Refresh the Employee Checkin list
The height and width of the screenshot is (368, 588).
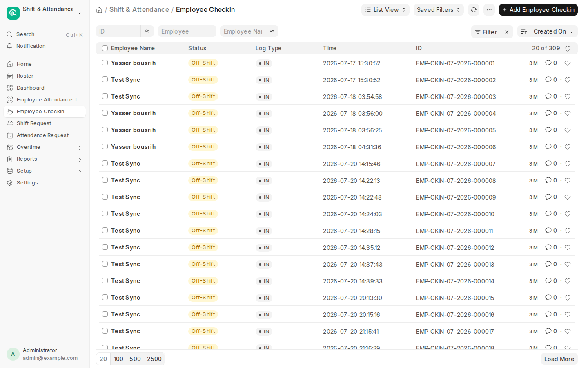474,10
